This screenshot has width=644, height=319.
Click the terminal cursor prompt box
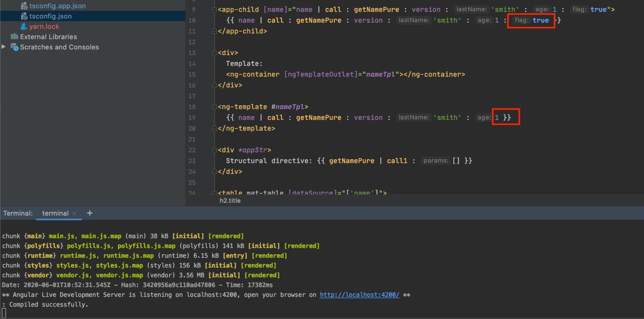click(4, 314)
